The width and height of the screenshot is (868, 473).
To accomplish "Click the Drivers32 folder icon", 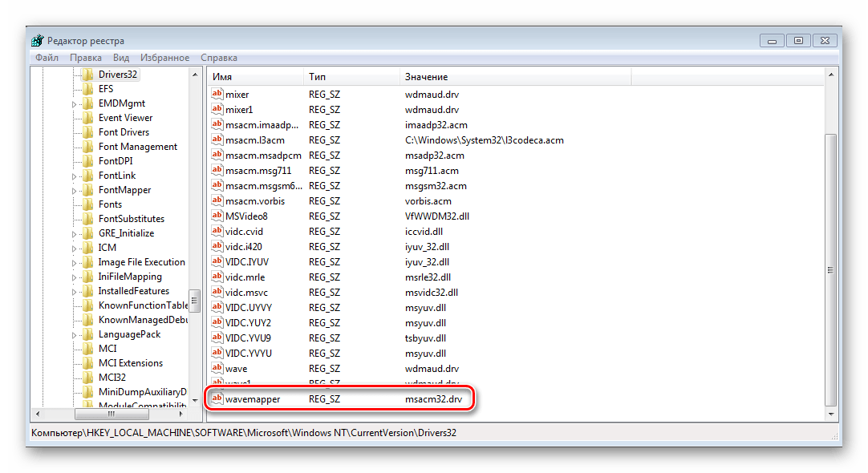I will [x=88, y=75].
